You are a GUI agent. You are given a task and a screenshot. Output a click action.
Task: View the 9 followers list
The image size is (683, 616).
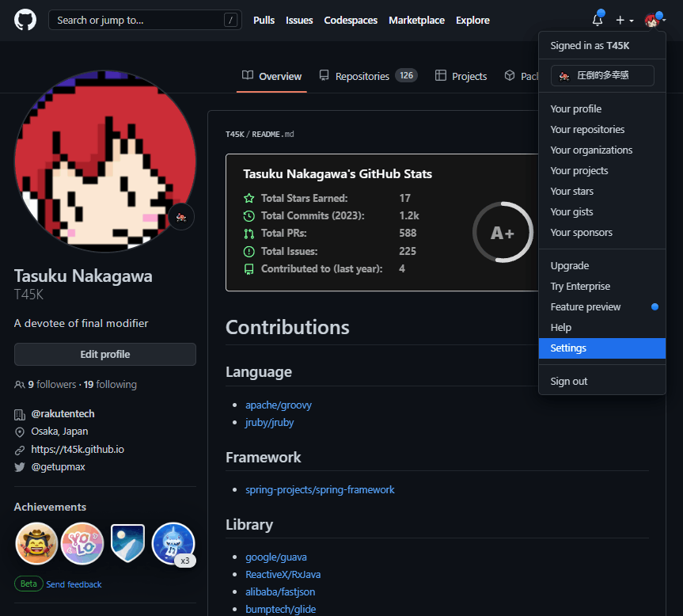[x=51, y=384]
